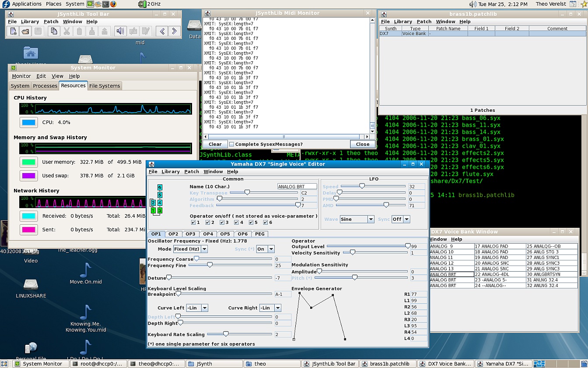Image resolution: width=588 pixels, height=368 pixels.
Task: Click the left arrow Back icon in JSynthLib toolbar
Action: [162, 31]
